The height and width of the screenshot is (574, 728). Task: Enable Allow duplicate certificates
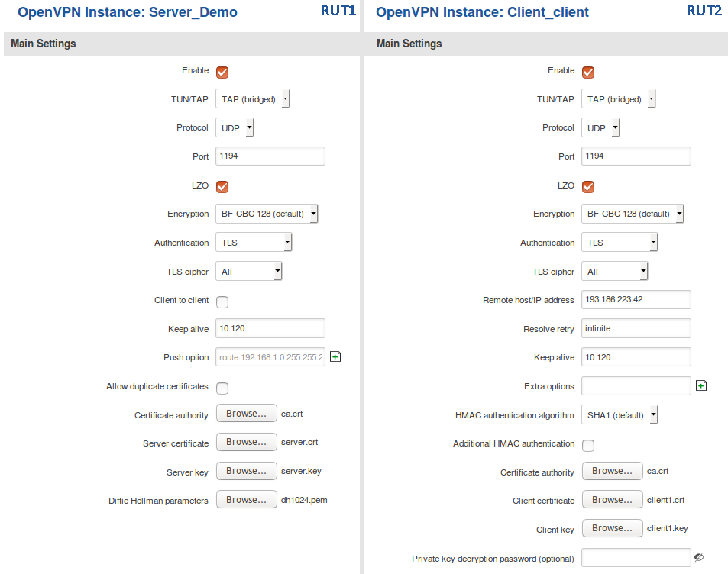[x=222, y=388]
